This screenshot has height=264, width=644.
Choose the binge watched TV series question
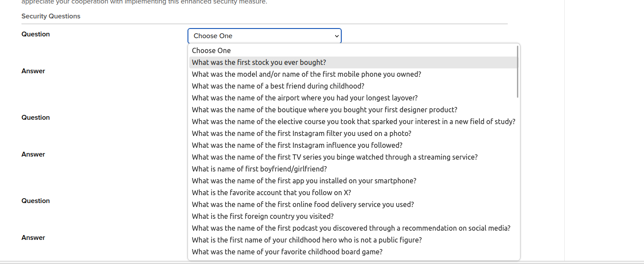[x=335, y=157]
